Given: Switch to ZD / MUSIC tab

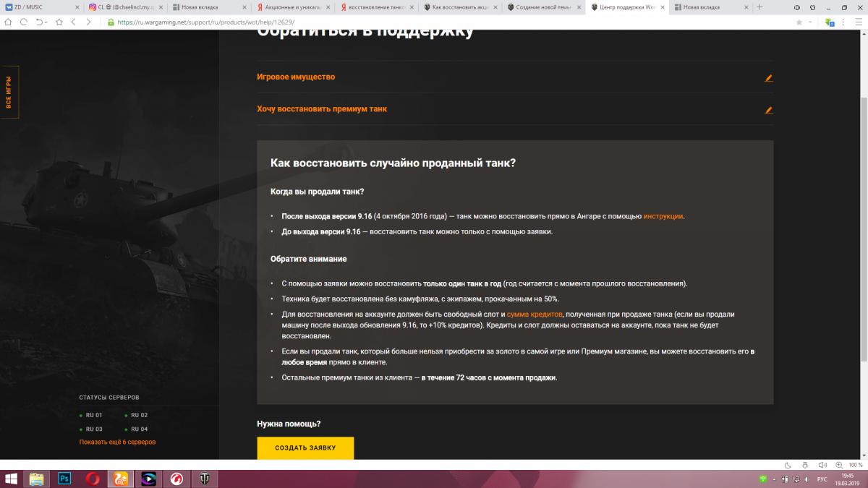Looking at the screenshot, I should [x=41, y=7].
